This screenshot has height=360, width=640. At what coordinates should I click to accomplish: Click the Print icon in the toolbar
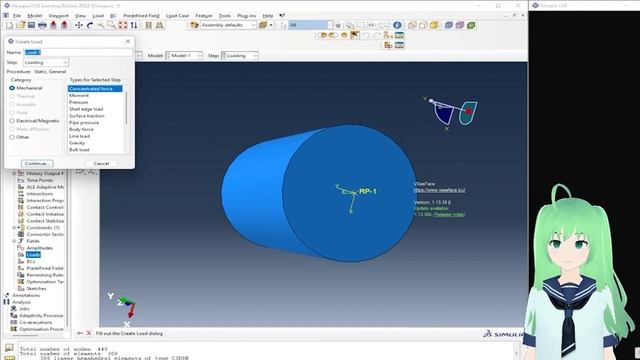(x=42, y=25)
